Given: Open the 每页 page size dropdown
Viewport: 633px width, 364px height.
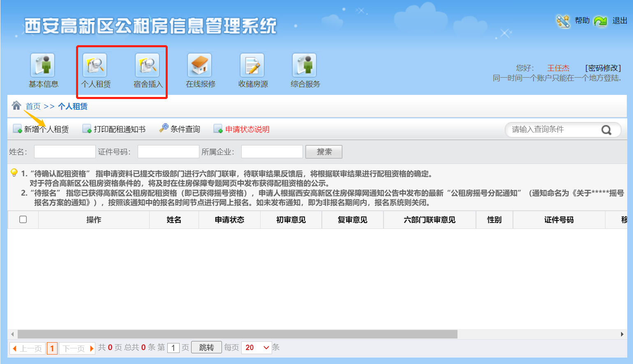Looking at the screenshot, I should tap(256, 348).
